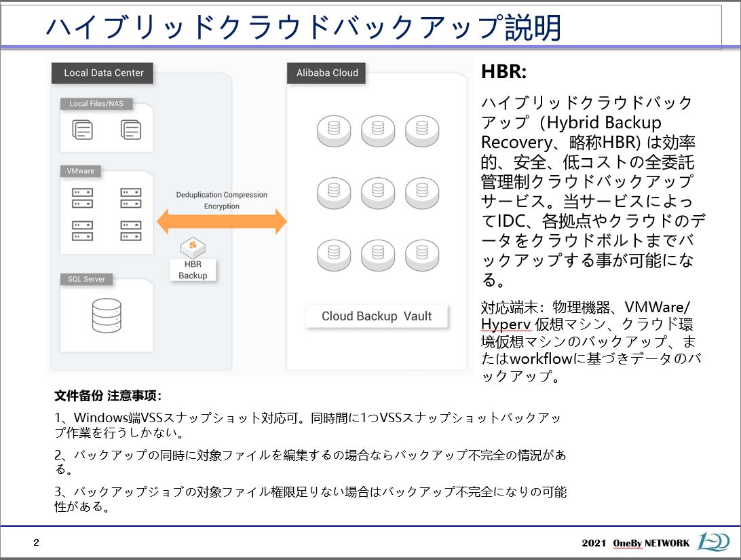
Task: Select the "HBR:" heading
Action: [503, 72]
